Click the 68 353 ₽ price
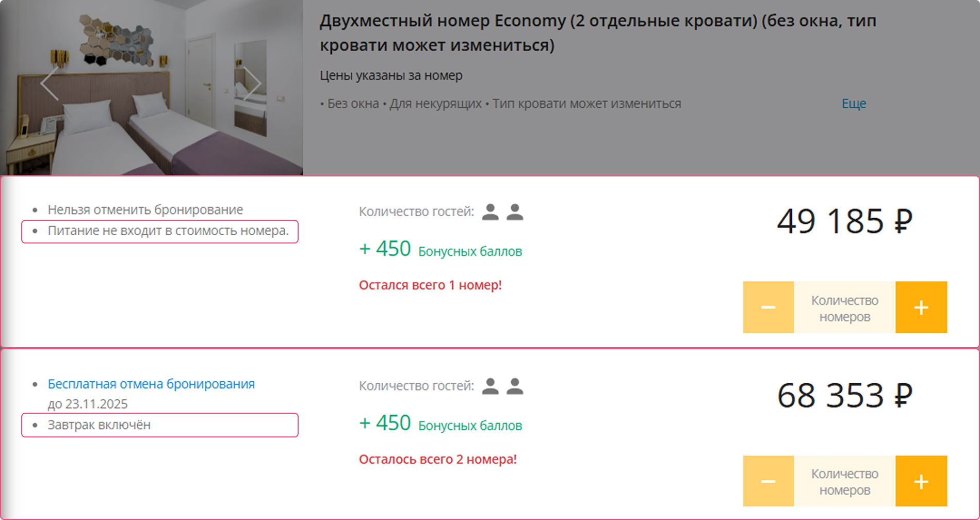This screenshot has width=980, height=520. pyautogui.click(x=844, y=396)
